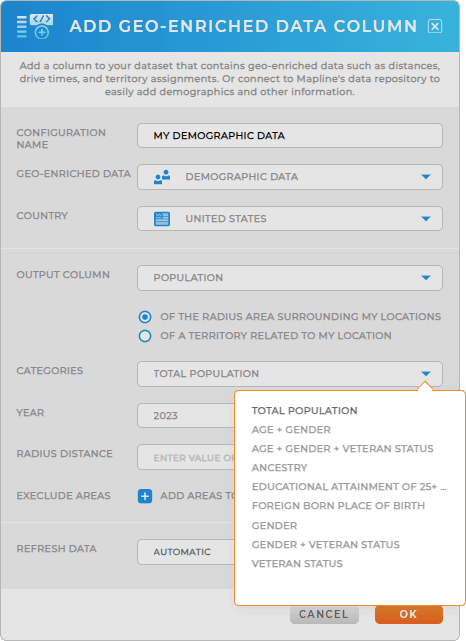Open the 2023 year selector

pyautogui.click(x=186, y=416)
